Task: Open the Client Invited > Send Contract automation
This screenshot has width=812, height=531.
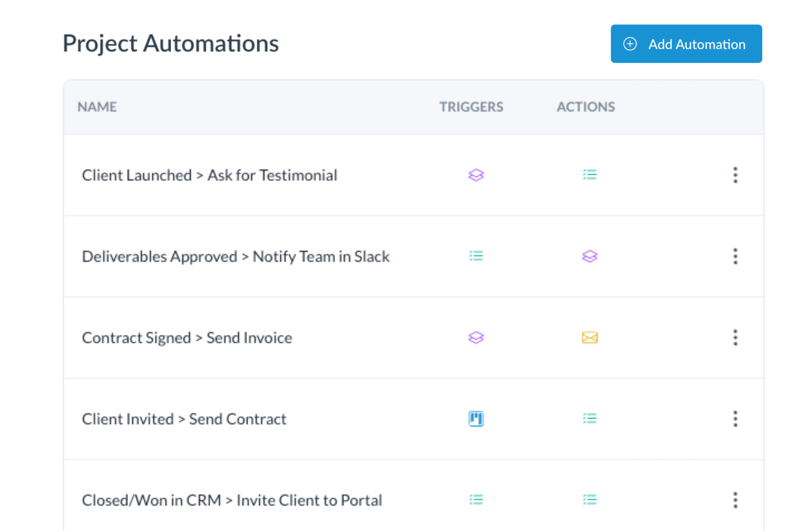Action: 184,419
